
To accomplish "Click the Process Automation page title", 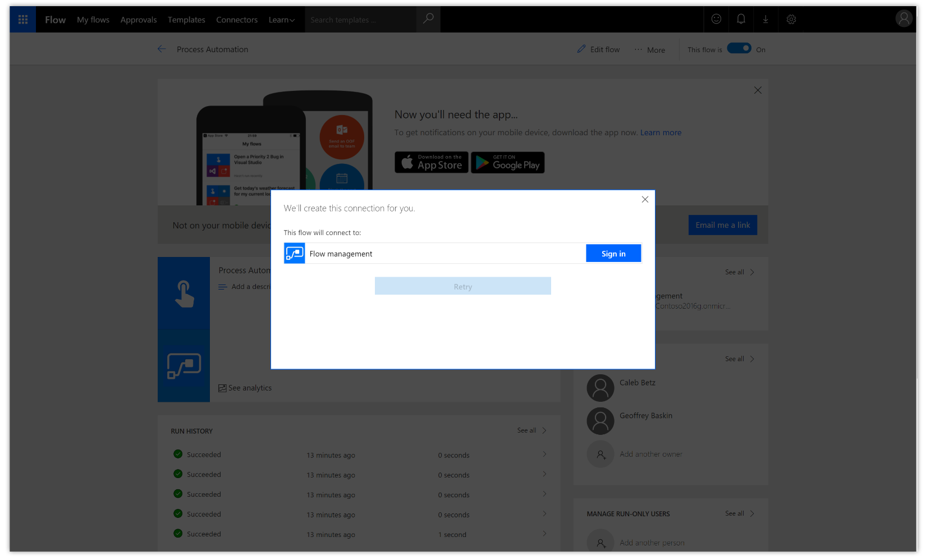I will (212, 49).
